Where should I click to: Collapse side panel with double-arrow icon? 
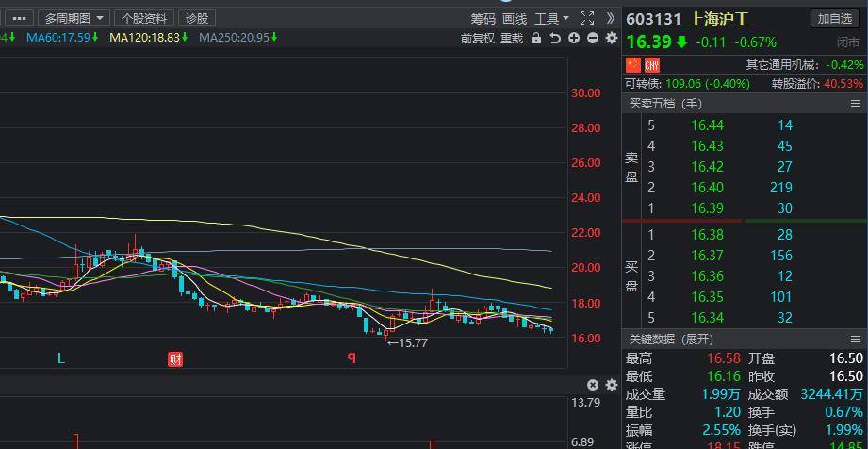(x=610, y=18)
